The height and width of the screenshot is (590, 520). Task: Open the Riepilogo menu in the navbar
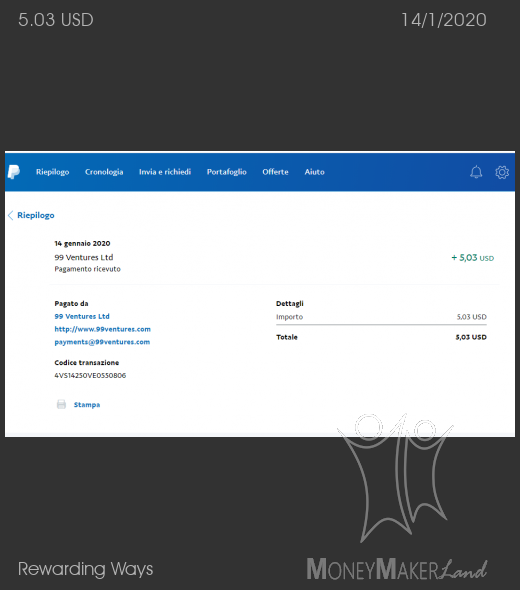[x=52, y=172]
